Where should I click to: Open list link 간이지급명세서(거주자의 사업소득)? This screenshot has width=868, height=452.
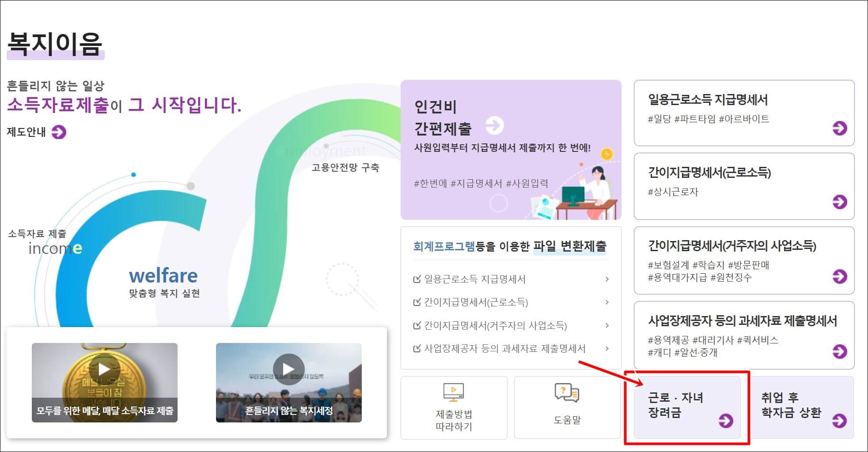pyautogui.click(x=496, y=326)
